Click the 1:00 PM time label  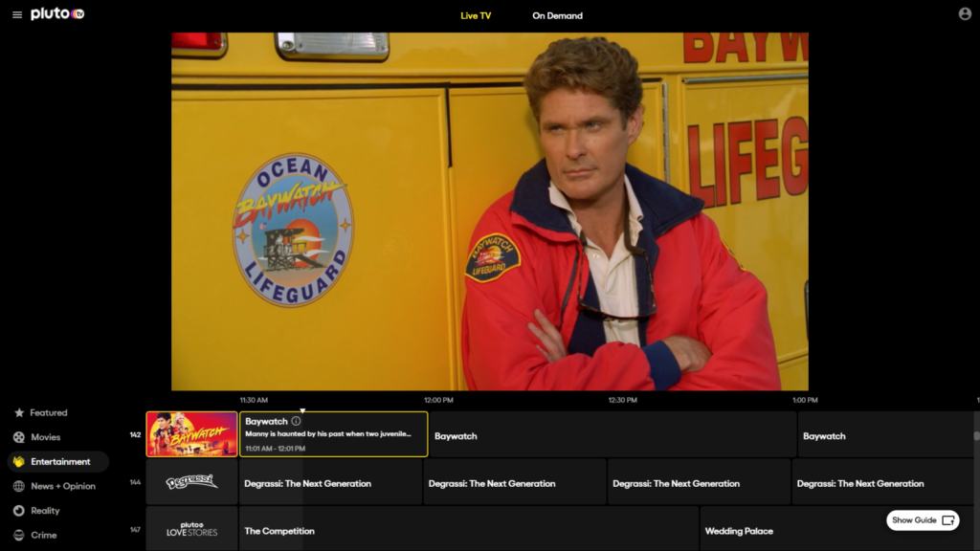pos(805,400)
